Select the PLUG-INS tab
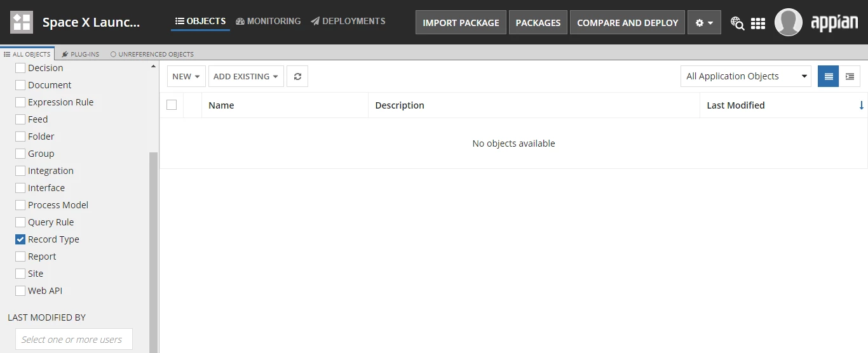The image size is (868, 353). pyautogui.click(x=81, y=54)
